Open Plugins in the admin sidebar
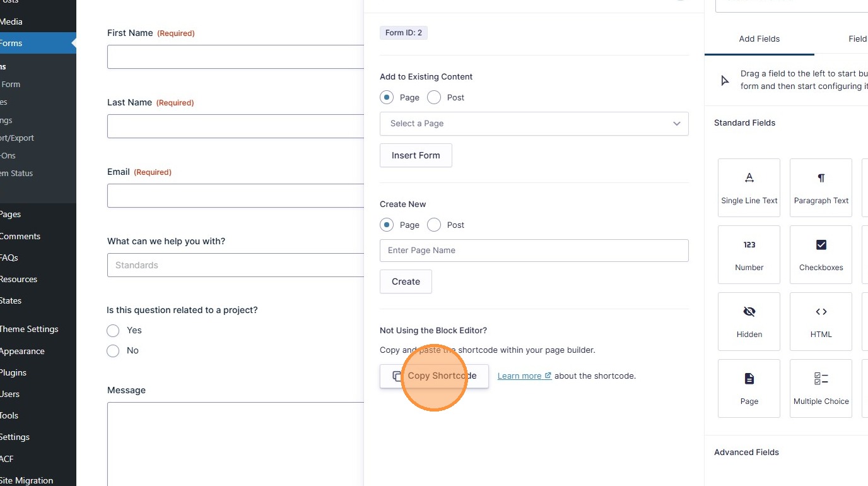Viewport: 868px width, 486px height. point(14,372)
